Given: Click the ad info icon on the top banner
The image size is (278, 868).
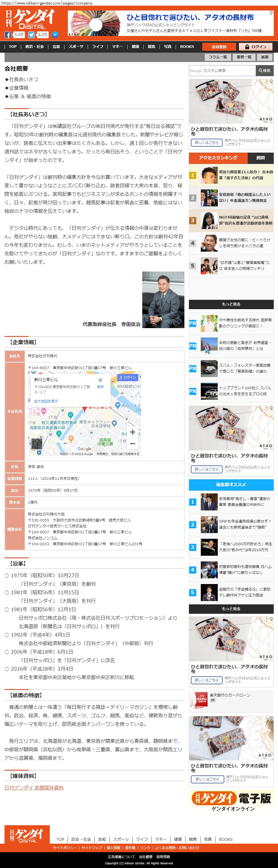Looking at the screenshot, I should (271, 13).
